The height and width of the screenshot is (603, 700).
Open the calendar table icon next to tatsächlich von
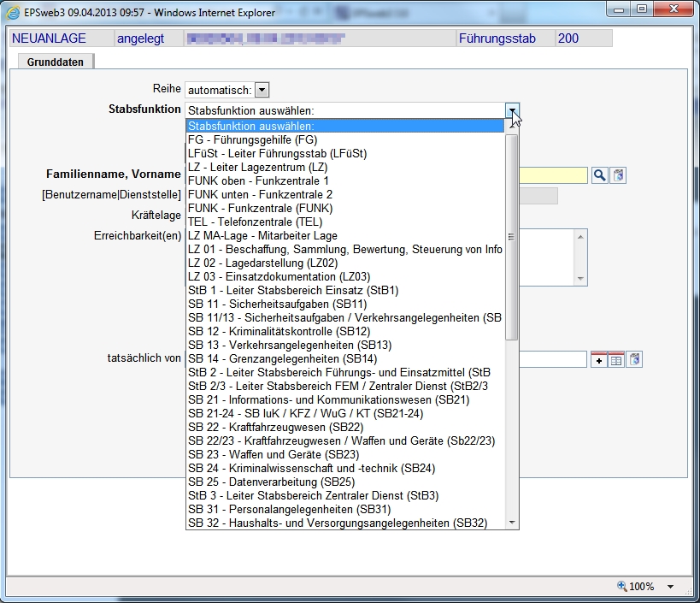pos(616,360)
